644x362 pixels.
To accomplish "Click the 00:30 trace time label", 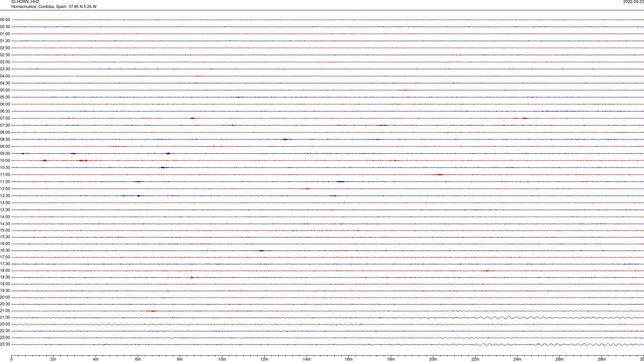I will (x=5, y=27).
